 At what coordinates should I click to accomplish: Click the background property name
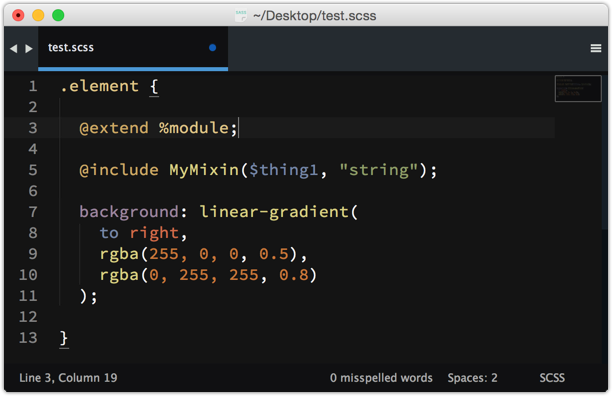pyautogui.click(x=129, y=212)
